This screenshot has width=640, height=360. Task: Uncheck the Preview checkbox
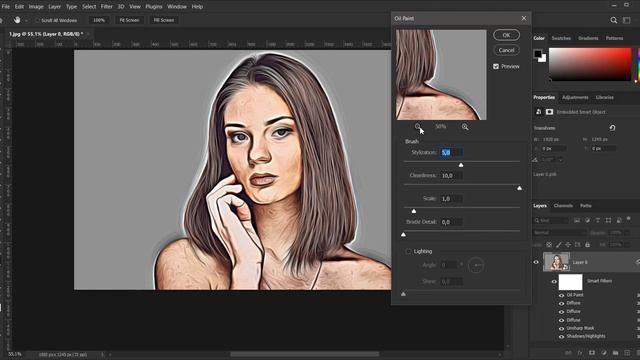click(496, 66)
